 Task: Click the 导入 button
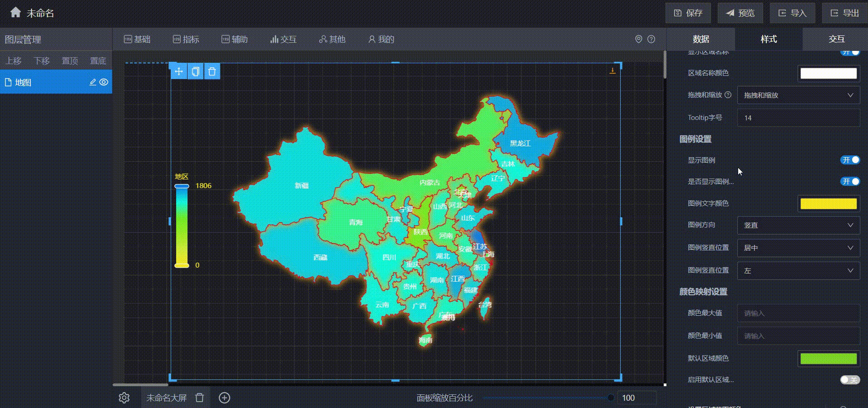pos(792,13)
